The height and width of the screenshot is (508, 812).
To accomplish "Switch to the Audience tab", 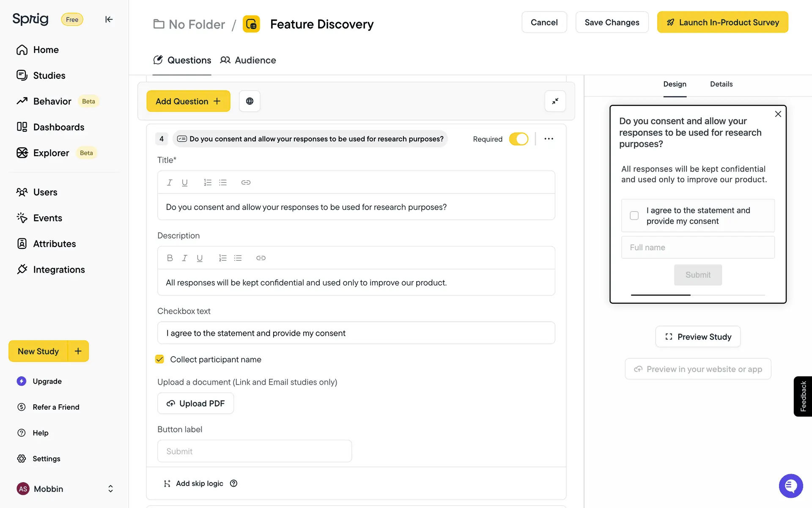I will [x=248, y=60].
